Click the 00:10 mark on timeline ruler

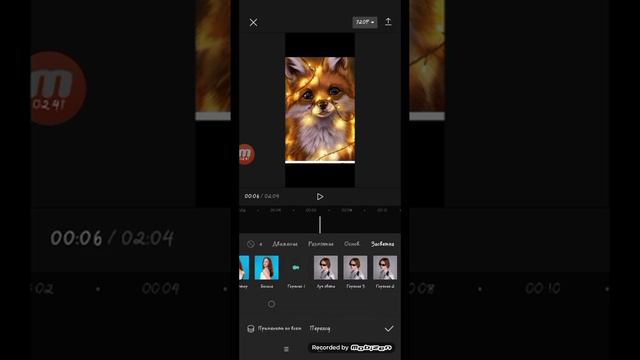pos(382,210)
